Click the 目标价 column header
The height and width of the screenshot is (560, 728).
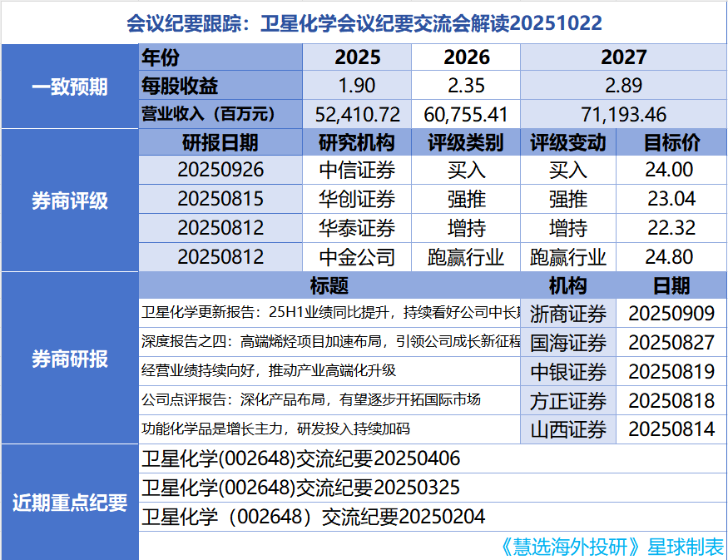click(671, 142)
